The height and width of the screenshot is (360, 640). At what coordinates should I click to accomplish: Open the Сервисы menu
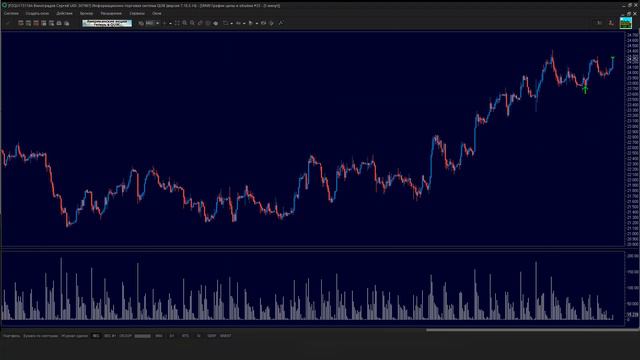137,13
